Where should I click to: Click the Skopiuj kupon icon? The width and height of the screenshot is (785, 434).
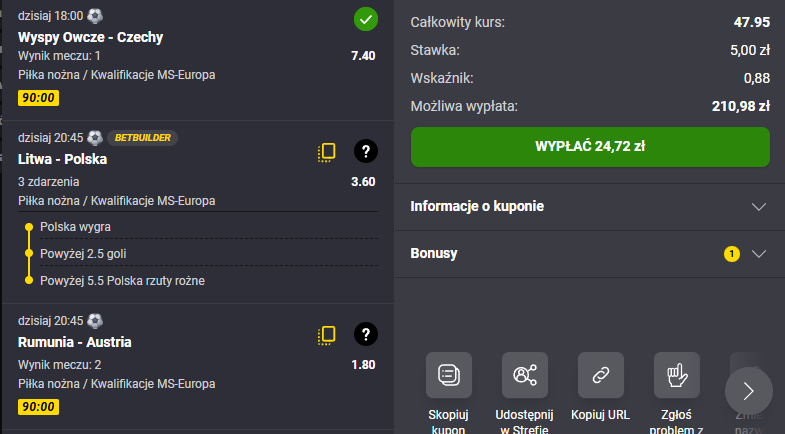click(x=448, y=375)
